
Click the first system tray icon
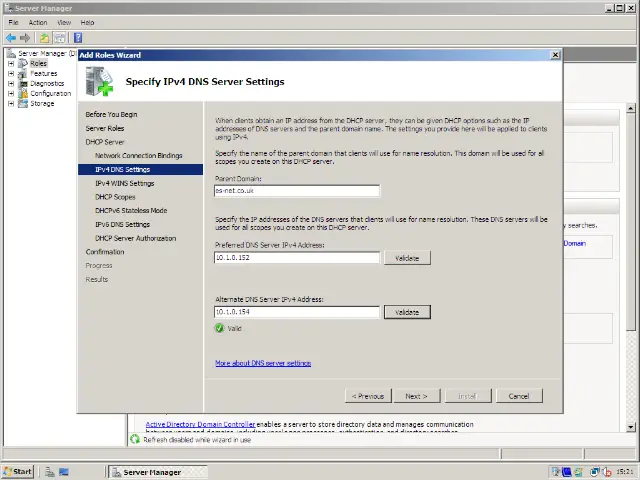tap(556, 472)
